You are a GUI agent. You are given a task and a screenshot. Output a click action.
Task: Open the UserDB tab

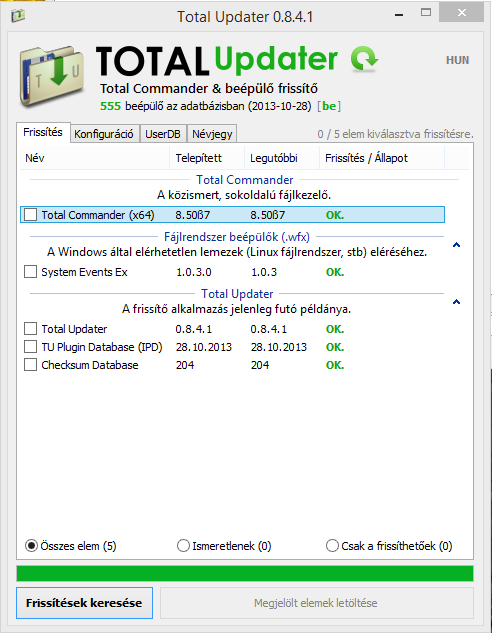click(x=163, y=134)
